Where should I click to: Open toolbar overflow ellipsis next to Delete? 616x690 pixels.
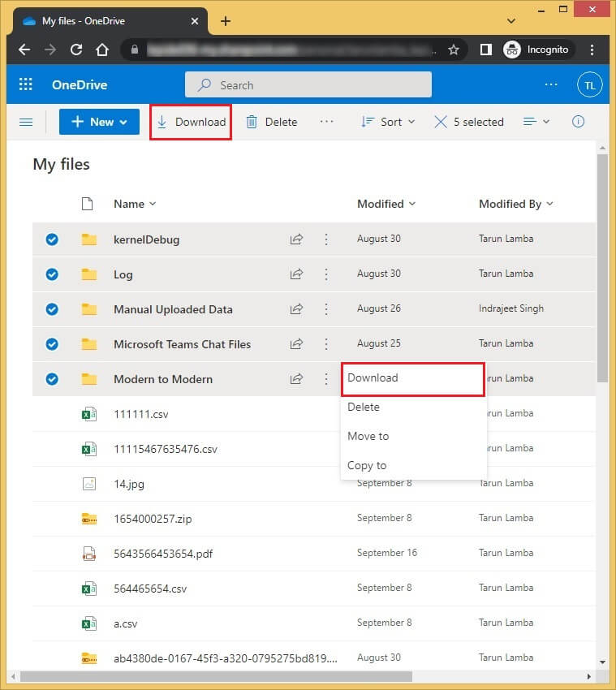pyautogui.click(x=326, y=122)
